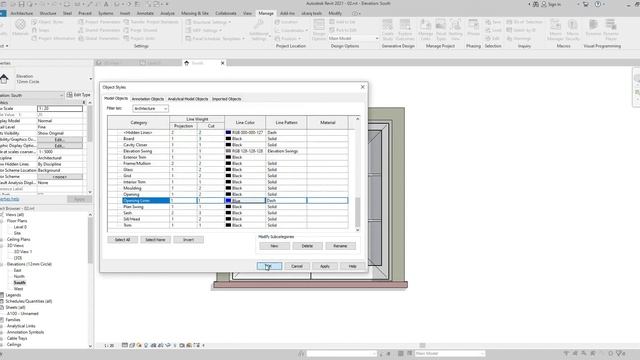640x360 pixels.
Task: Click the Project Units ribbon icon
Action: [x=127, y=38]
